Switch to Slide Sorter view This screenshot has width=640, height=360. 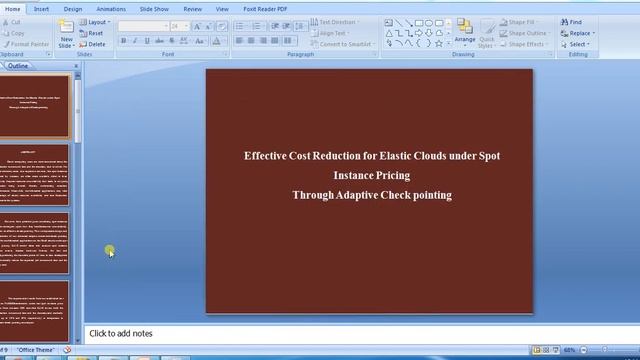[546, 350]
